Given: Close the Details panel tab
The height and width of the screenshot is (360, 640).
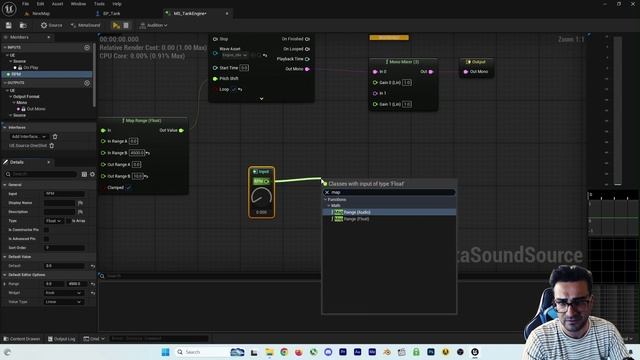Looking at the screenshot, I should pyautogui.click(x=49, y=162).
